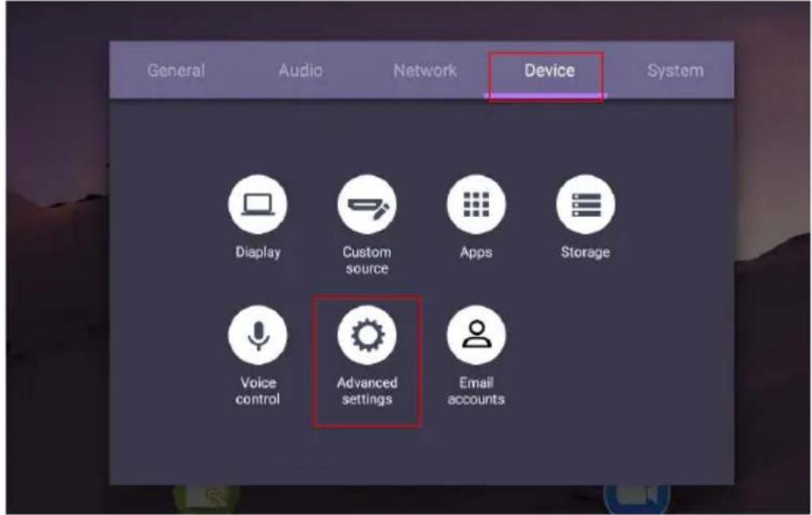
Task: Open the Display settings laptop icon
Action: [257, 205]
